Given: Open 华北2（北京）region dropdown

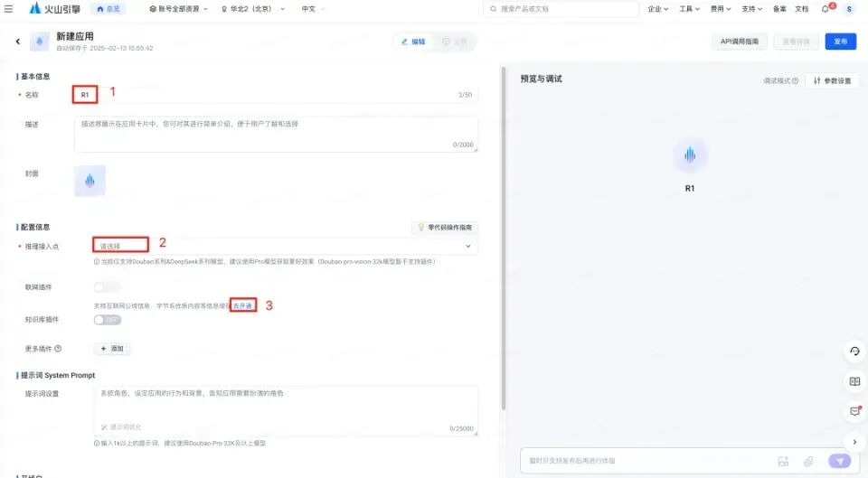Looking at the screenshot, I should 253,9.
